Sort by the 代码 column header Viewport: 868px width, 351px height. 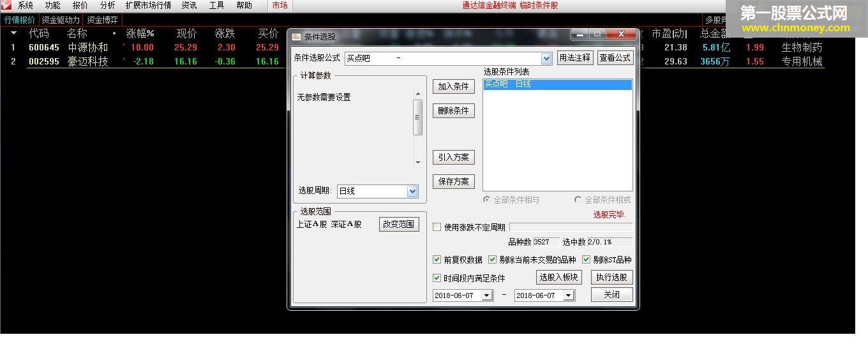[39, 33]
